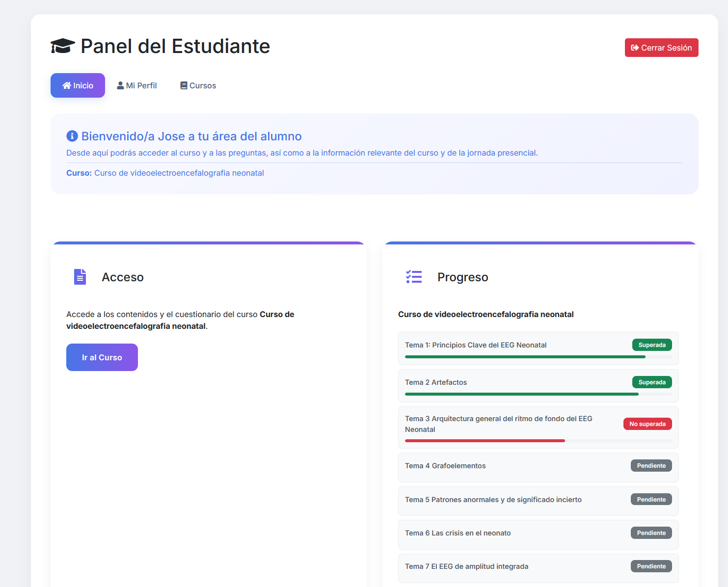This screenshot has width=728, height=587.
Task: Log out with the Cerrar Sesión button
Action: pos(661,48)
